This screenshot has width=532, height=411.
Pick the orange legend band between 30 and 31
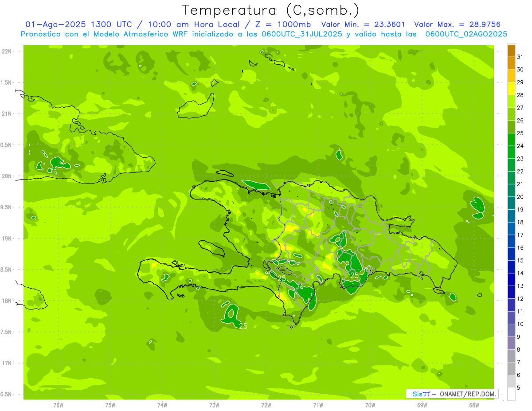[x=511, y=63]
